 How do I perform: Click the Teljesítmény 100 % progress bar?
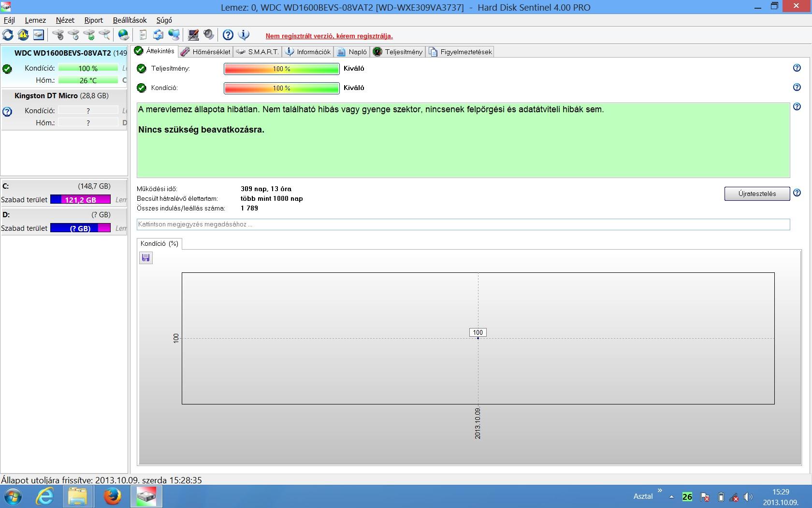click(281, 69)
